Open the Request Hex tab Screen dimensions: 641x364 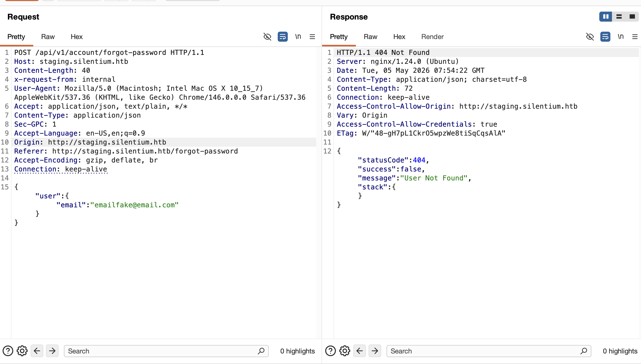tap(77, 37)
